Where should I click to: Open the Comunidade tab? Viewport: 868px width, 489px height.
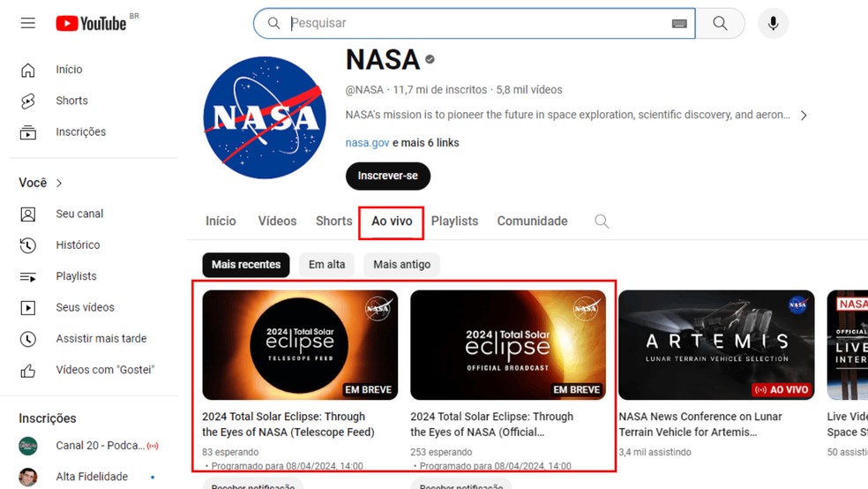tap(533, 221)
